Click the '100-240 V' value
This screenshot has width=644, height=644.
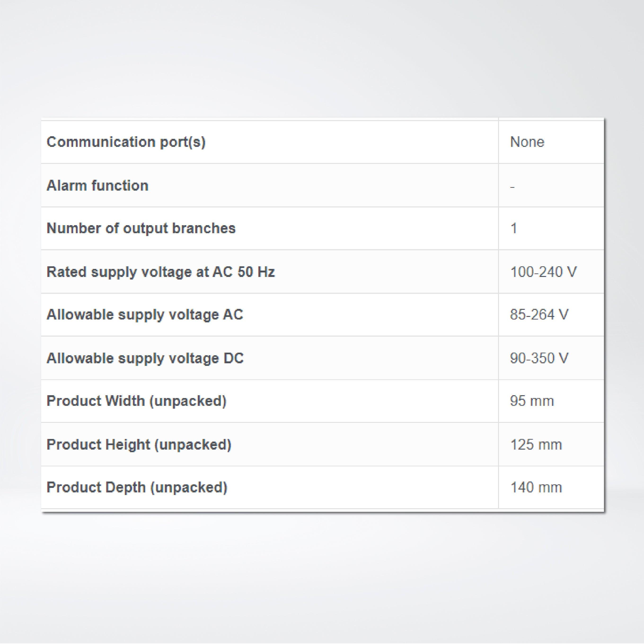coord(544,272)
